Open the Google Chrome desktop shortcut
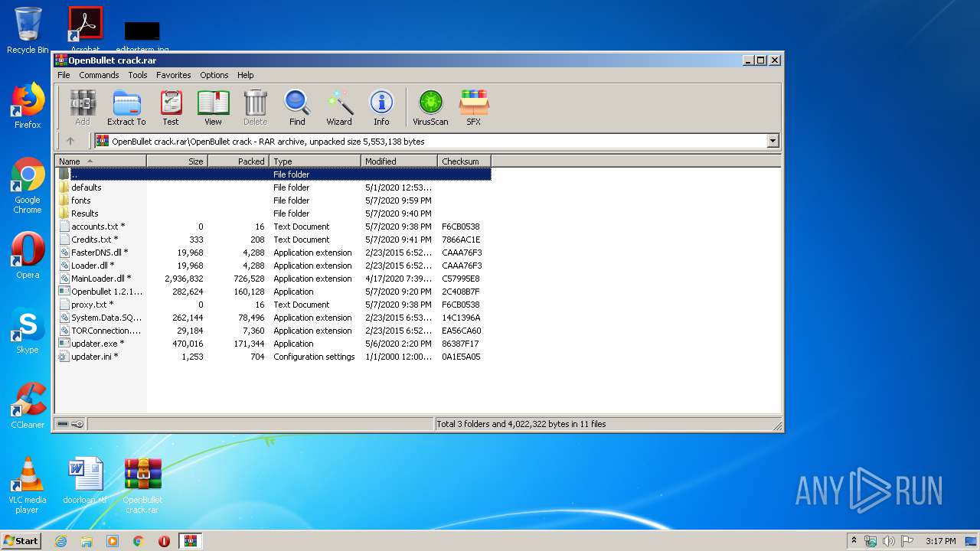 pyautogui.click(x=28, y=186)
